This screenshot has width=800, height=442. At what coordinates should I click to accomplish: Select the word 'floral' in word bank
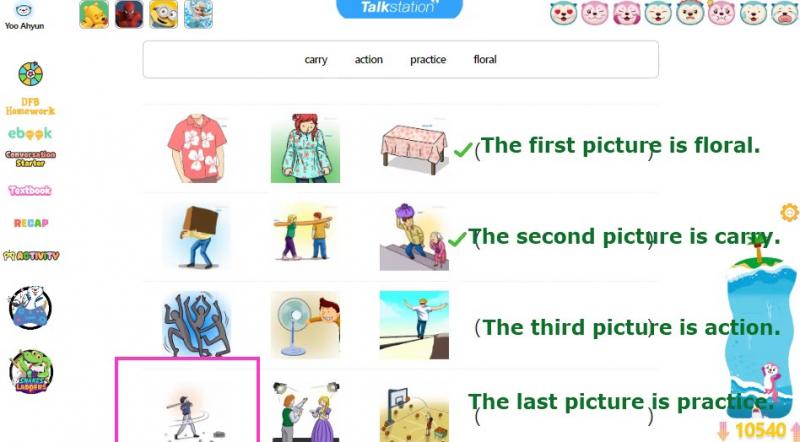point(485,59)
